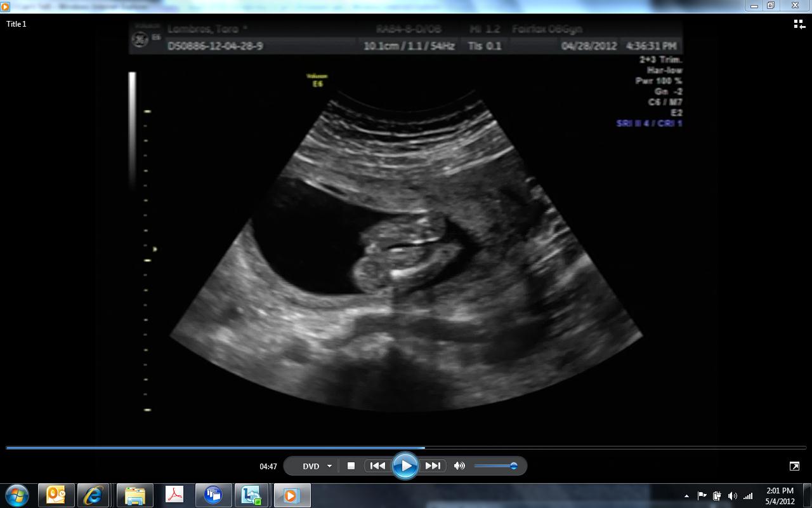The width and height of the screenshot is (812, 508).
Task: Switch to Library view icon
Action: click(x=799, y=24)
